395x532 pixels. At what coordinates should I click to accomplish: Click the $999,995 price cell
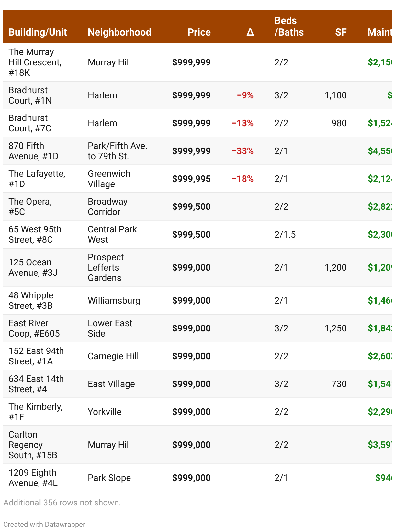coord(191,179)
